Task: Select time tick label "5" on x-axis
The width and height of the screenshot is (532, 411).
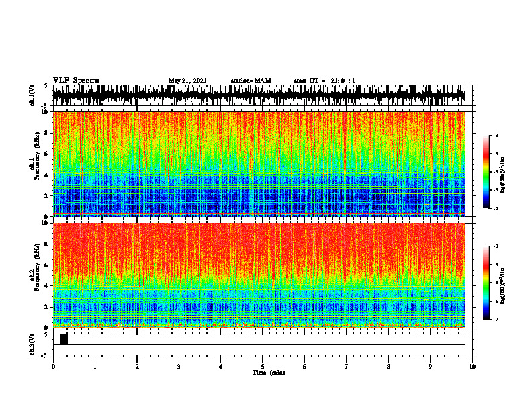Action: pos(263,367)
